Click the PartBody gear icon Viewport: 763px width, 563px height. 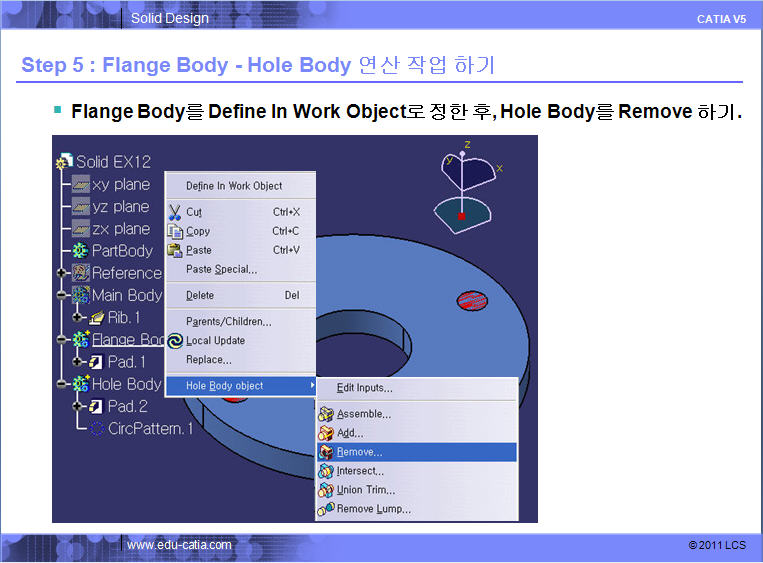coord(80,251)
